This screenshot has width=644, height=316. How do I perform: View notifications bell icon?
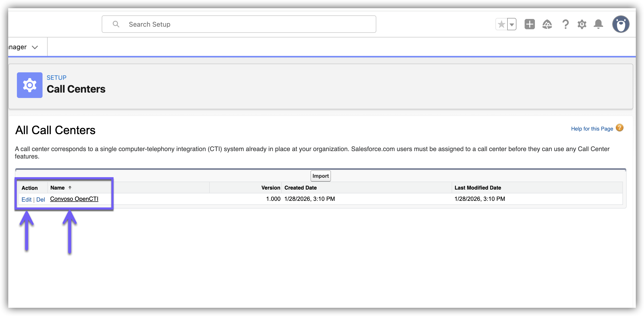coord(598,24)
